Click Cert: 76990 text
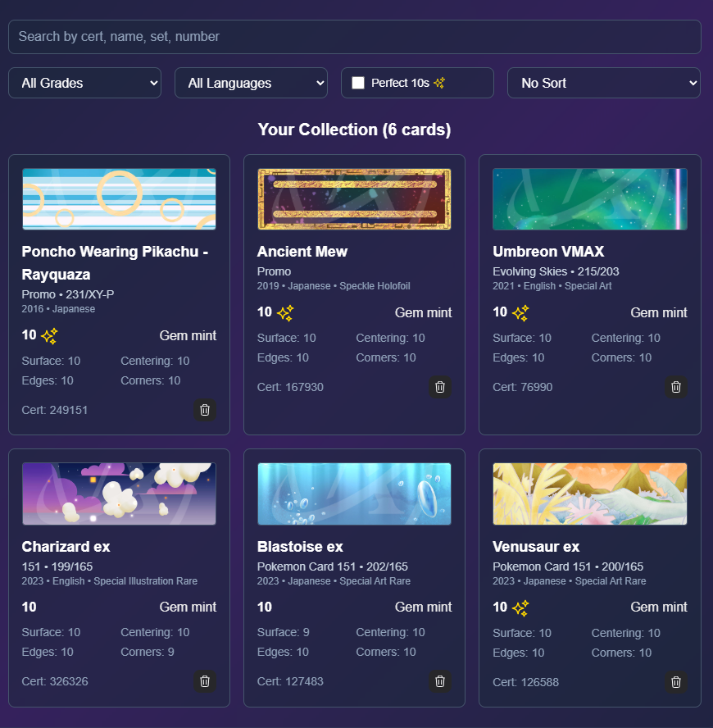Viewport: 713px width, 728px height. pos(523,387)
